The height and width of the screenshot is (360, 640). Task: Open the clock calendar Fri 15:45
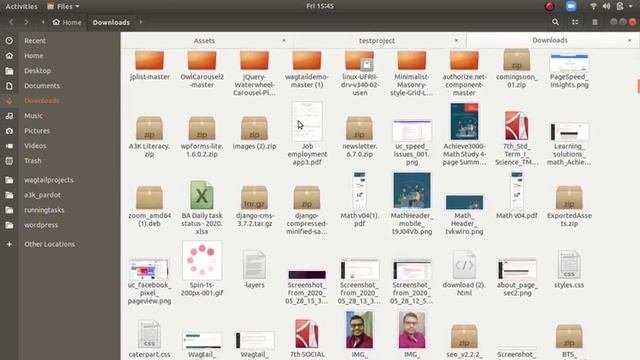pyautogui.click(x=320, y=6)
